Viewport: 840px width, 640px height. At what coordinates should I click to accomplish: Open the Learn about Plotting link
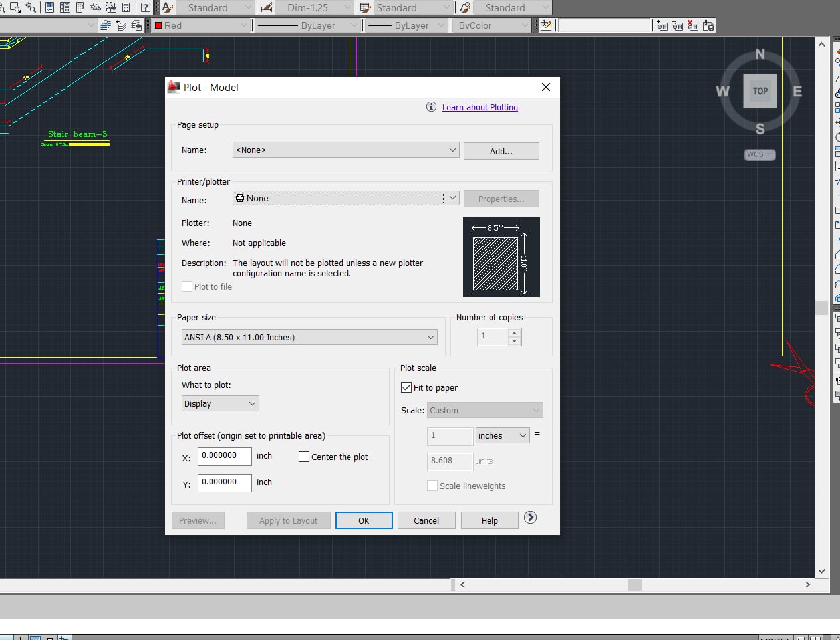(x=480, y=107)
